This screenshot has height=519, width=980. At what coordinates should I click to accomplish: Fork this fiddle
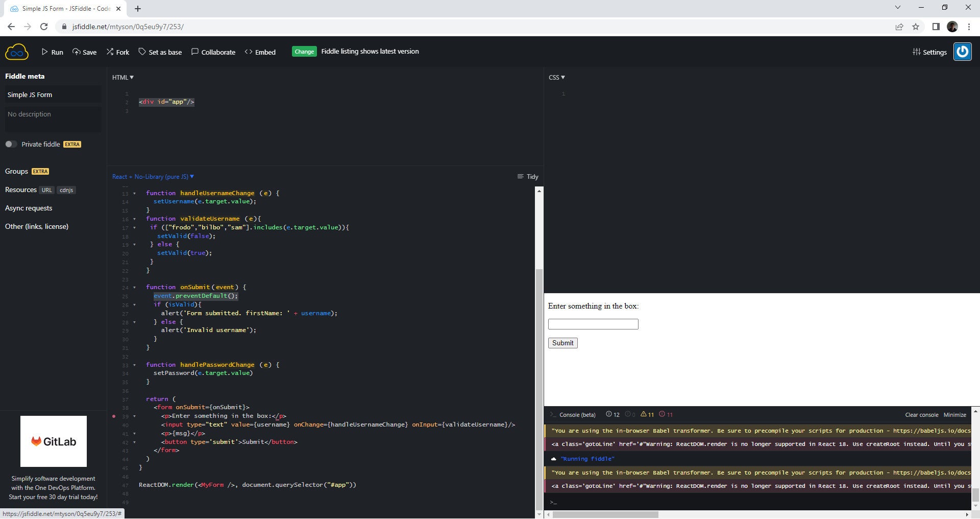(117, 52)
